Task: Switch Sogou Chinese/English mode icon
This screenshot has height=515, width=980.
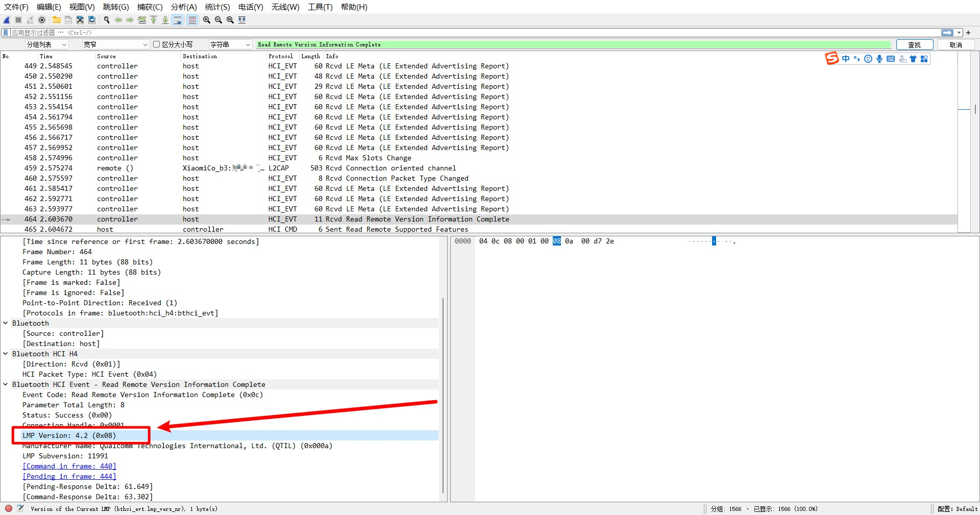Action: (x=846, y=59)
